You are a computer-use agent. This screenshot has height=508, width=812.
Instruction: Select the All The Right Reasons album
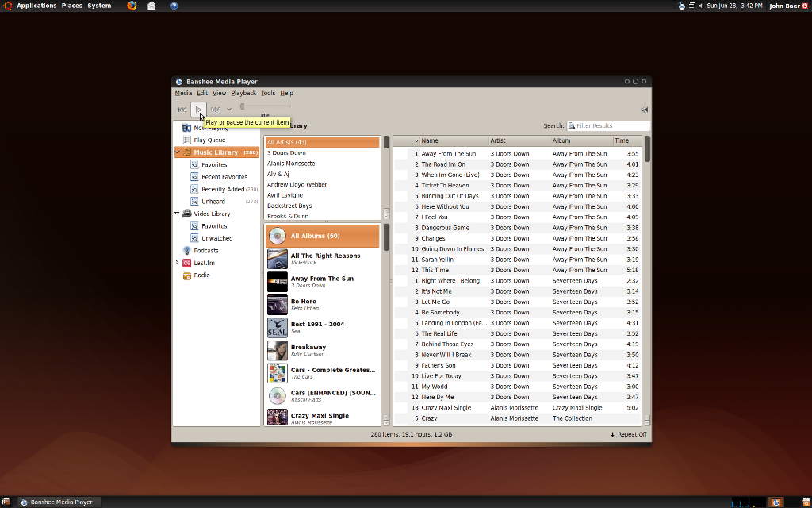click(322, 259)
